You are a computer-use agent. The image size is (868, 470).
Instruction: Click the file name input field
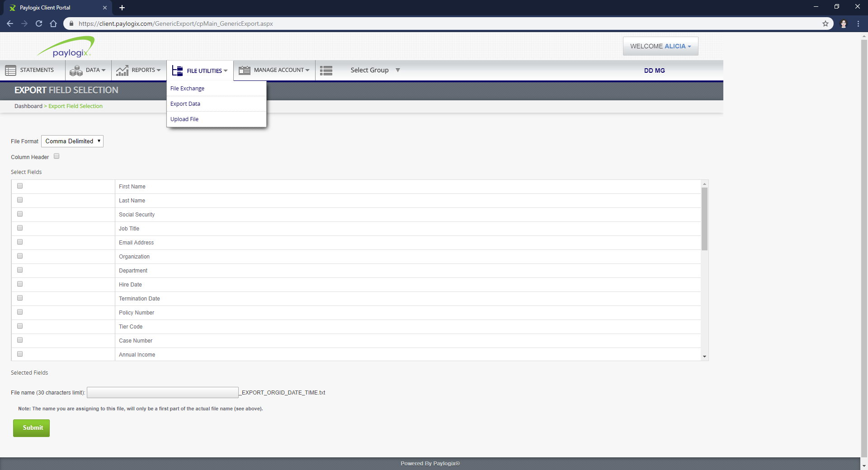pyautogui.click(x=162, y=392)
